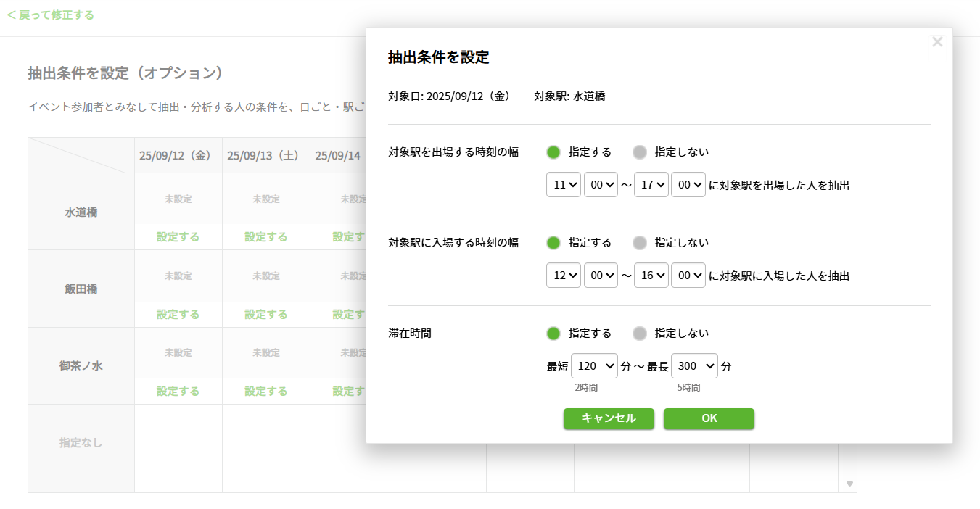Open the entry end minute dropdown

(x=688, y=275)
